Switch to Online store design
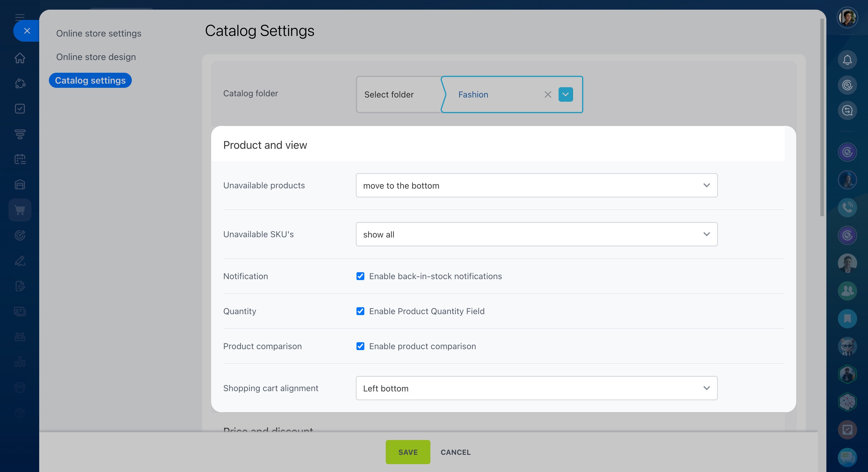The height and width of the screenshot is (472, 868). tap(96, 57)
